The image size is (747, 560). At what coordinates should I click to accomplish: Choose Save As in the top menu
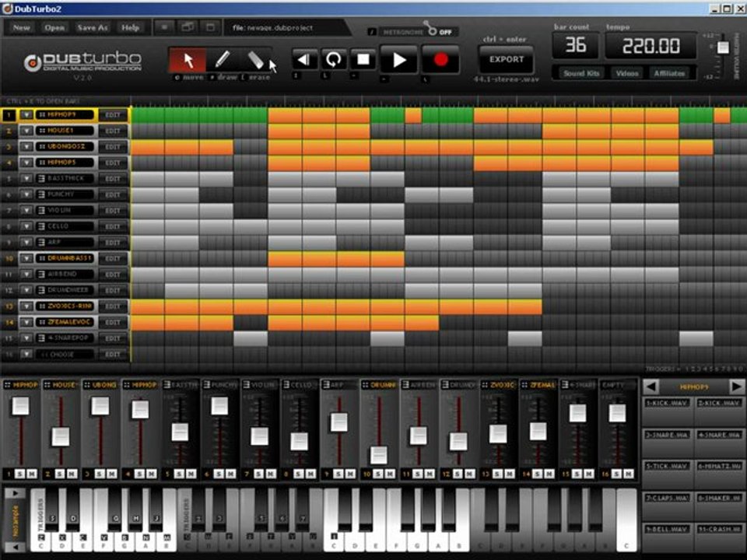[93, 28]
